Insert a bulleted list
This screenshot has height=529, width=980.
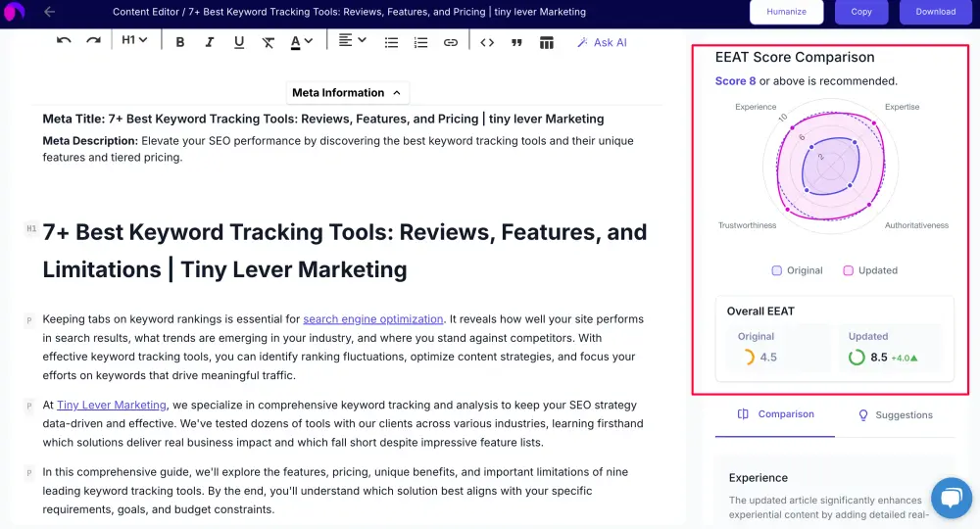(x=391, y=42)
